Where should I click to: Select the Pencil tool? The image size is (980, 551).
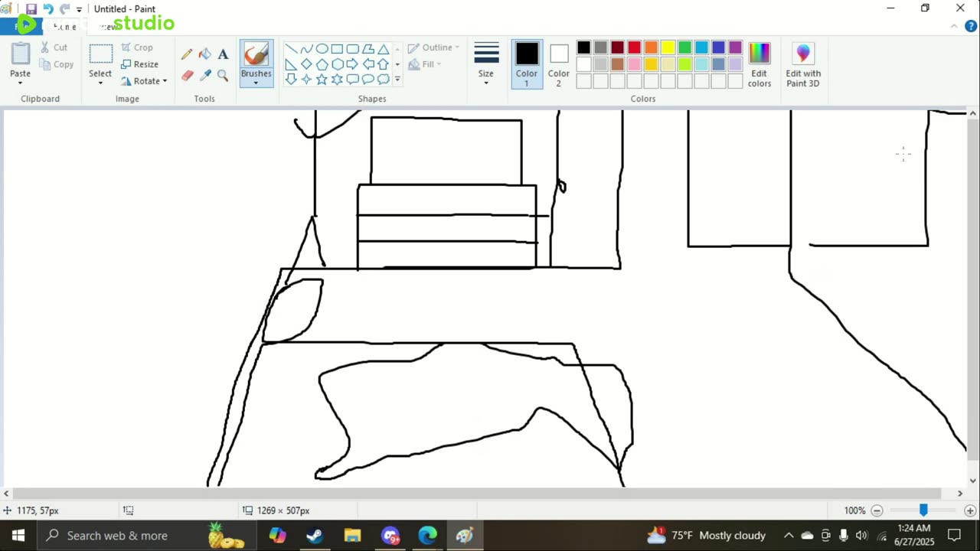click(187, 54)
